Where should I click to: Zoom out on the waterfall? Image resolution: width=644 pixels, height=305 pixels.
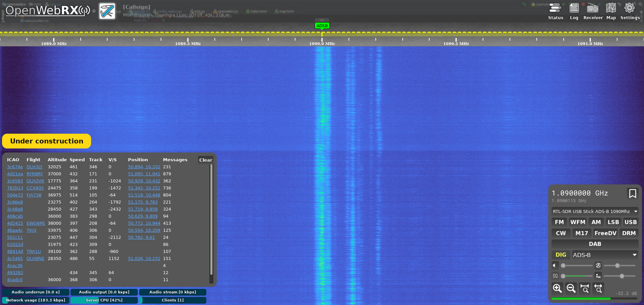(x=571, y=288)
